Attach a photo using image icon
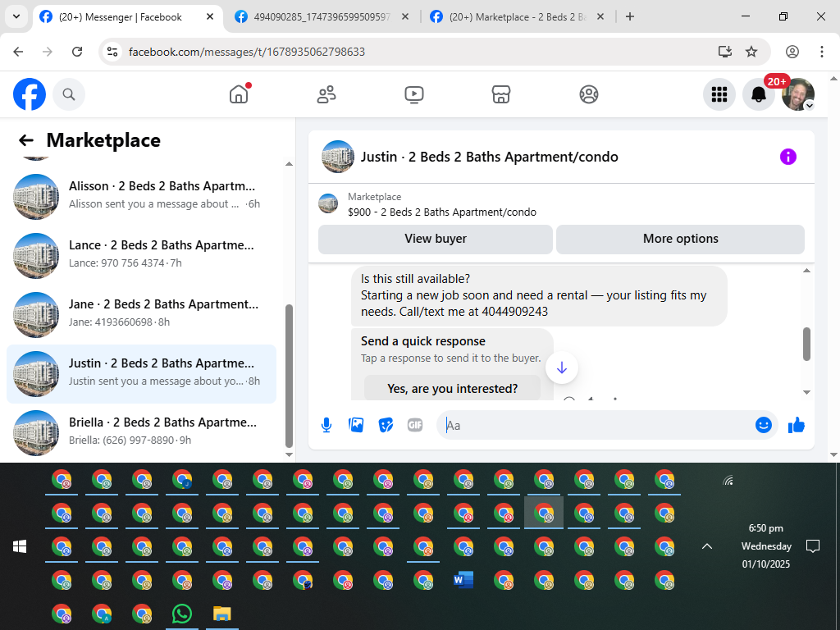Image resolution: width=840 pixels, height=630 pixels. (x=356, y=426)
